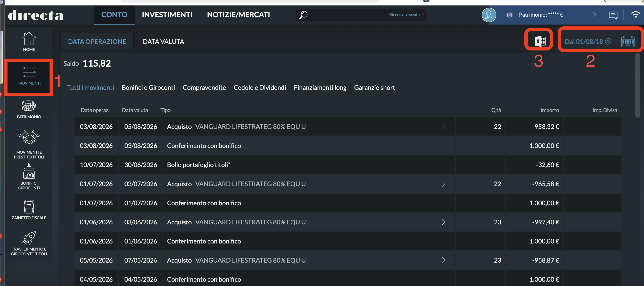Click the Saldo value 115,82

coord(97,64)
